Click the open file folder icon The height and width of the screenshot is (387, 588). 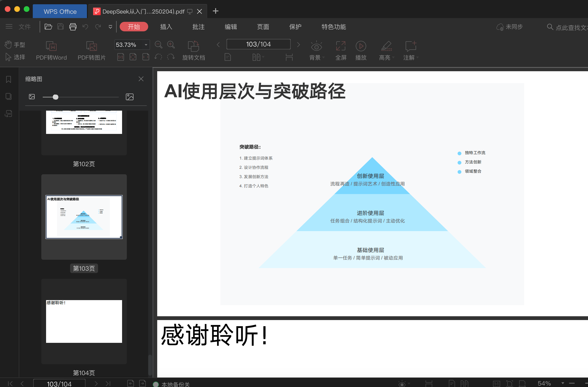[x=48, y=27]
